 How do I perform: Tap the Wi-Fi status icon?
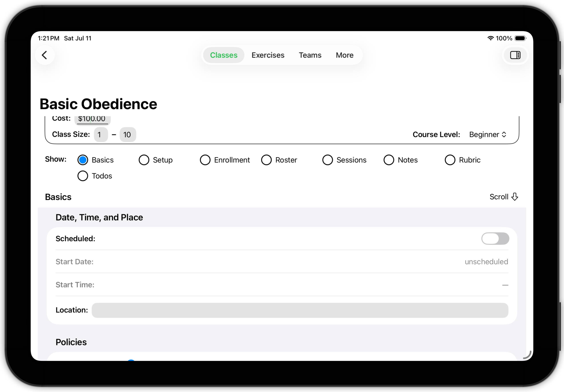click(x=490, y=38)
